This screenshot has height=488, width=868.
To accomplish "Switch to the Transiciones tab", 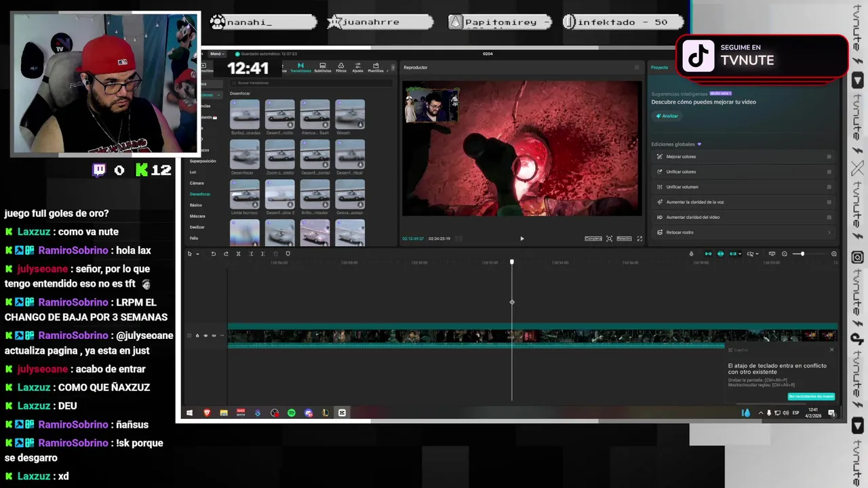I will point(300,68).
